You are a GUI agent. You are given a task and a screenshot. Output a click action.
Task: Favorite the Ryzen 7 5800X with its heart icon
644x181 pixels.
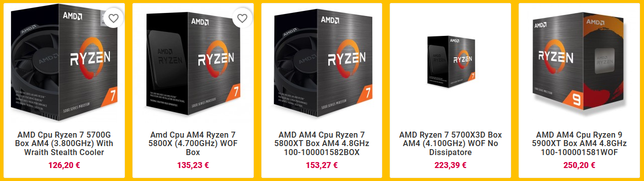(x=242, y=18)
